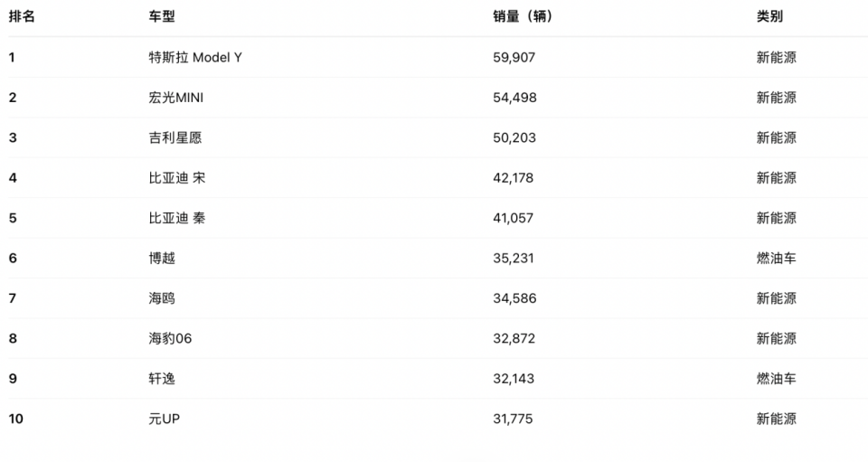Click the 轩逸 model name
This screenshot has width=868, height=462.
[x=162, y=379]
